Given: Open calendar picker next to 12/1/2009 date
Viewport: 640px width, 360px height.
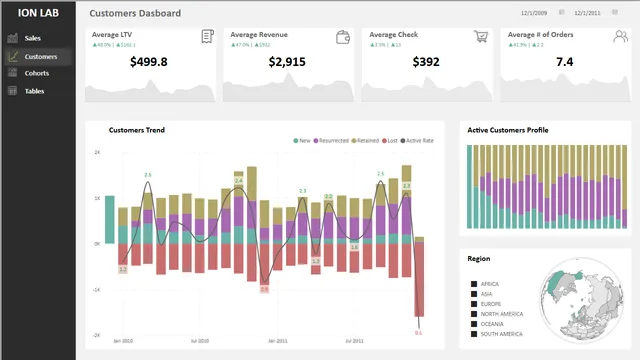Looking at the screenshot, I should click(x=562, y=12).
